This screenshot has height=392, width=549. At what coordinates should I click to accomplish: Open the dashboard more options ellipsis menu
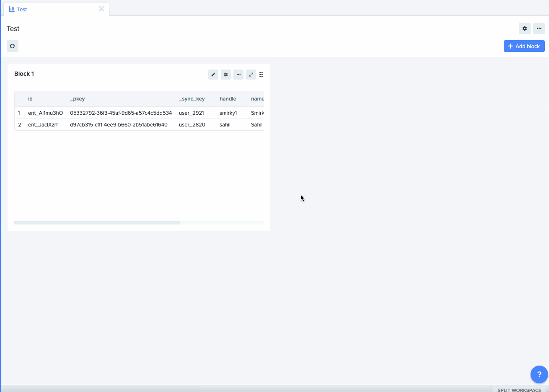click(x=539, y=28)
